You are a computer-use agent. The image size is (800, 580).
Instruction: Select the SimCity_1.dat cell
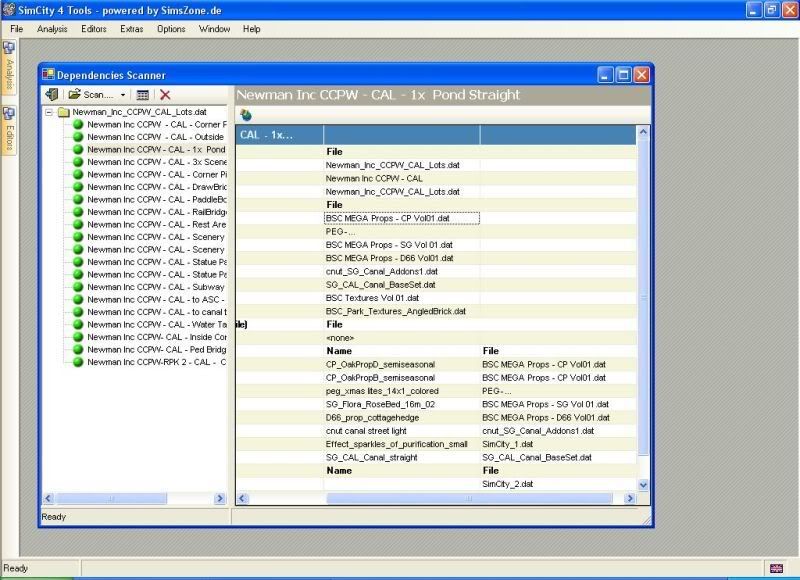coord(558,444)
